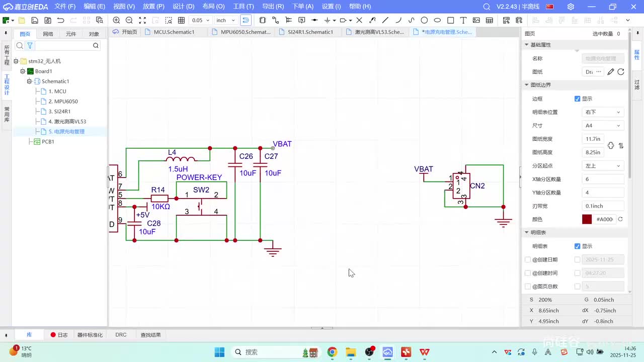Open the 日志 log panel button
Image resolution: width=644 pixels, height=362 pixels.
pyautogui.click(x=59, y=335)
